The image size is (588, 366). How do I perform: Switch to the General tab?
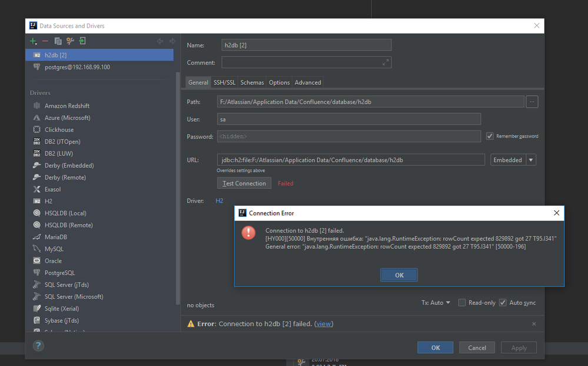[x=198, y=82]
